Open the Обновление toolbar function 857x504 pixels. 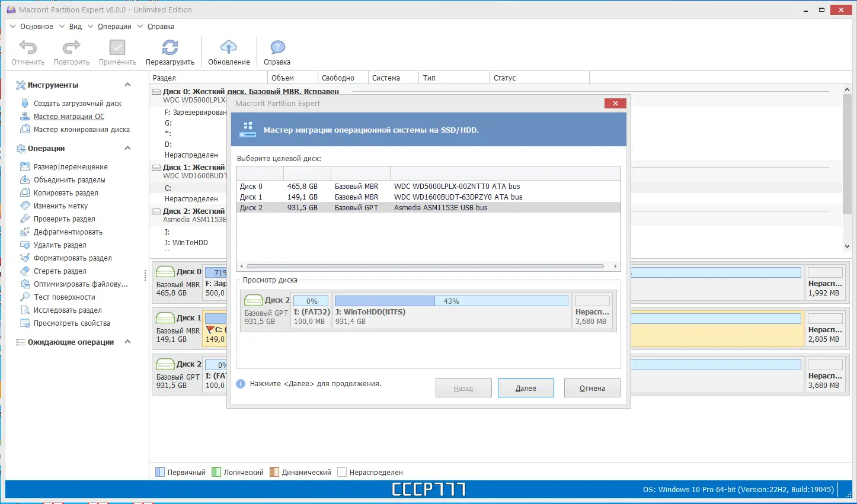228,51
